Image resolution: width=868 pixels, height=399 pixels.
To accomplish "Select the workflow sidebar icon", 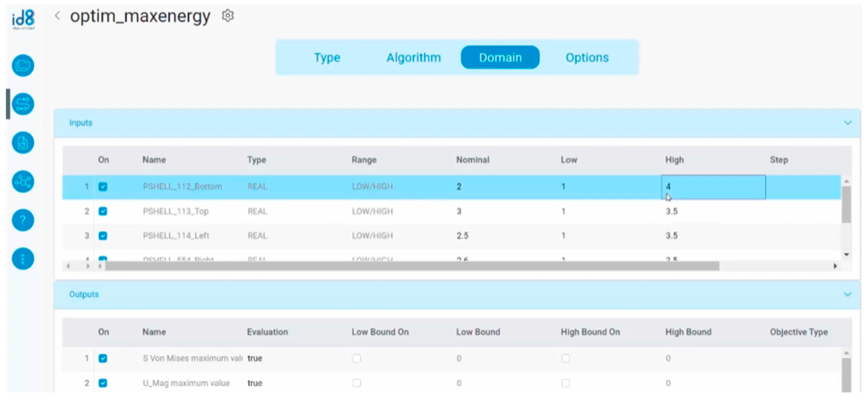I will pos(23,104).
